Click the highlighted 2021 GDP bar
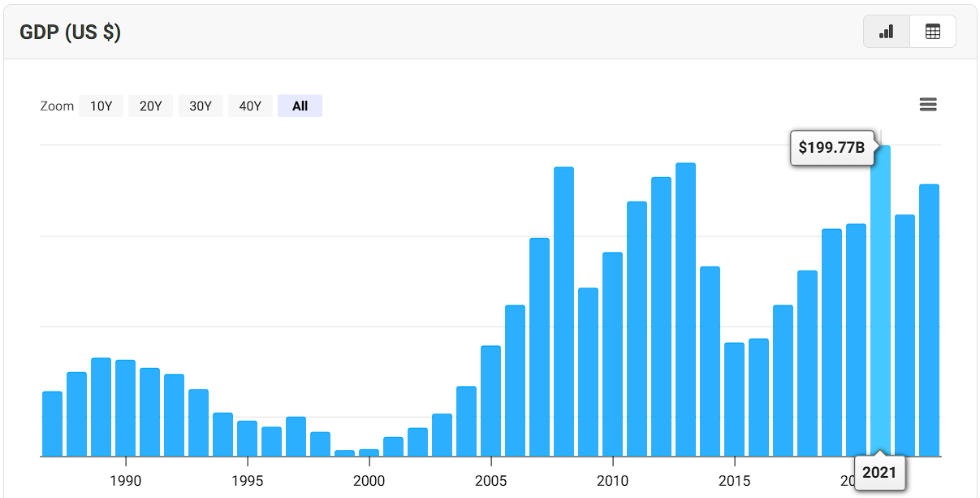This screenshot has height=498, width=980. [x=880, y=301]
